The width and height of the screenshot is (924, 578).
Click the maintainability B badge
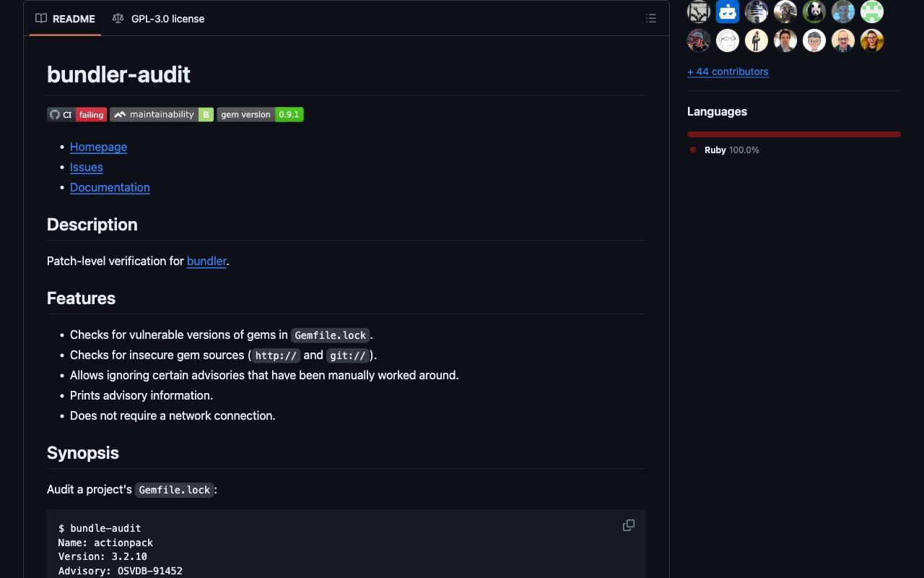tap(162, 114)
